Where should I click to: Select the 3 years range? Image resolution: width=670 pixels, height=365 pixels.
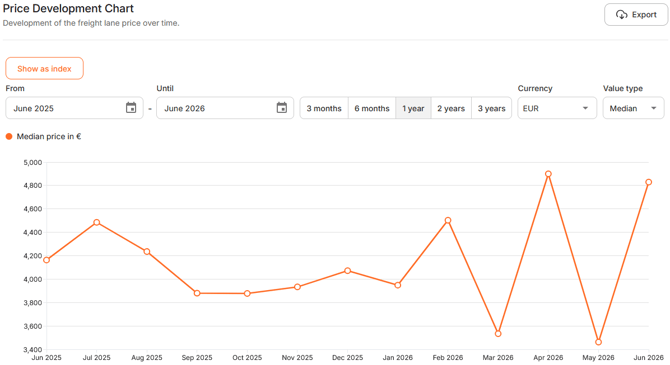pyautogui.click(x=491, y=108)
